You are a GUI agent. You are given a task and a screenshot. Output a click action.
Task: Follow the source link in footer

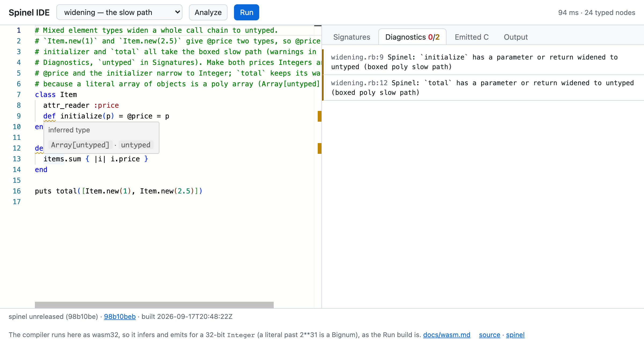(489, 335)
